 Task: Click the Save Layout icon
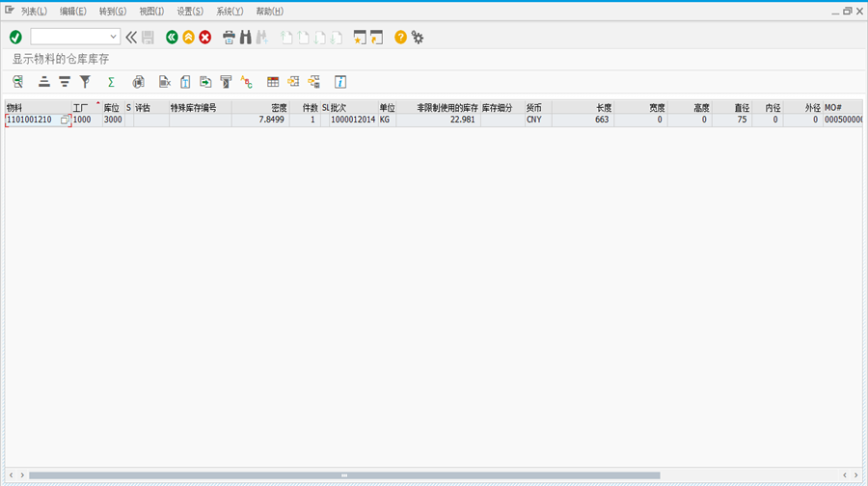313,82
